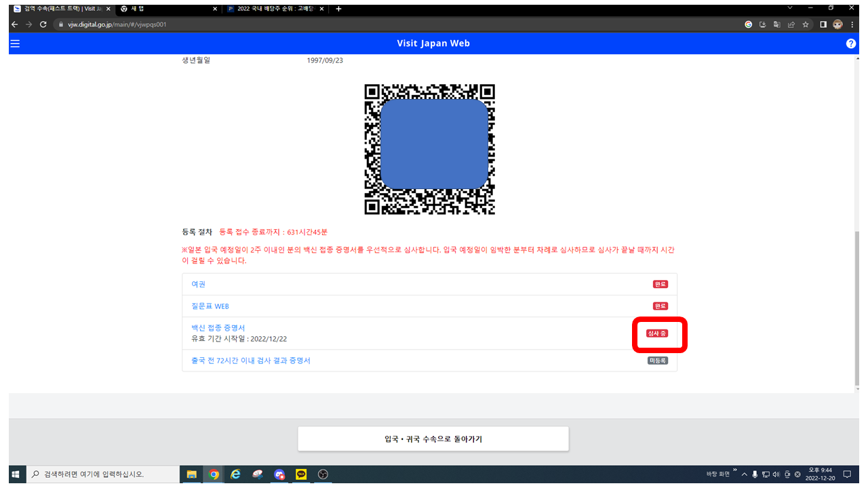Open Chrome from the taskbar
This screenshot has width=868, height=488.
[214, 474]
